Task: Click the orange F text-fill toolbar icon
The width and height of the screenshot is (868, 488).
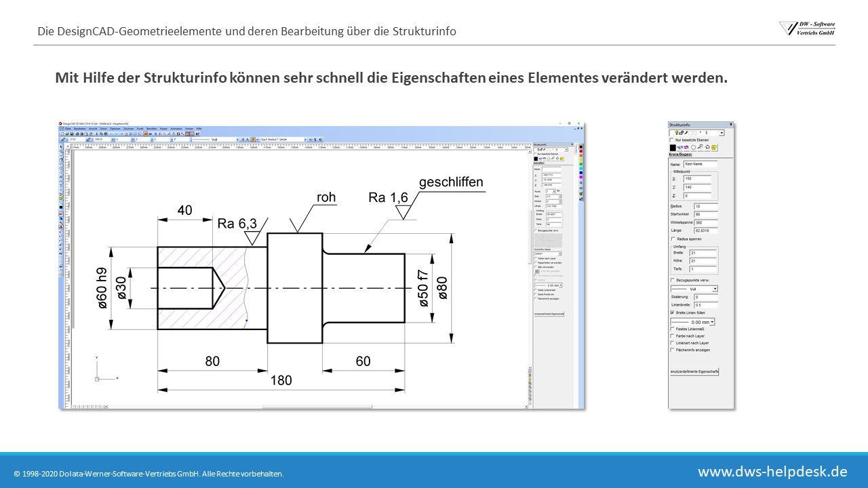Action: (x=253, y=140)
